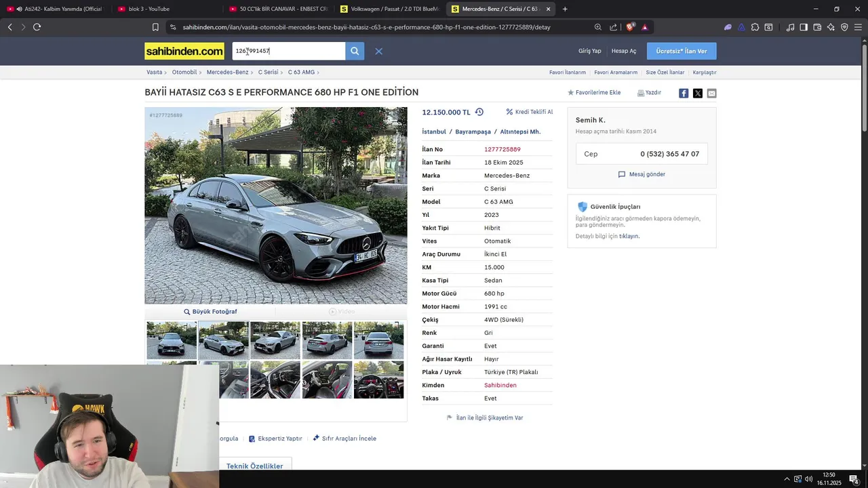Click the purple ghost extension icon
The height and width of the screenshot is (488, 868).
click(x=728, y=27)
